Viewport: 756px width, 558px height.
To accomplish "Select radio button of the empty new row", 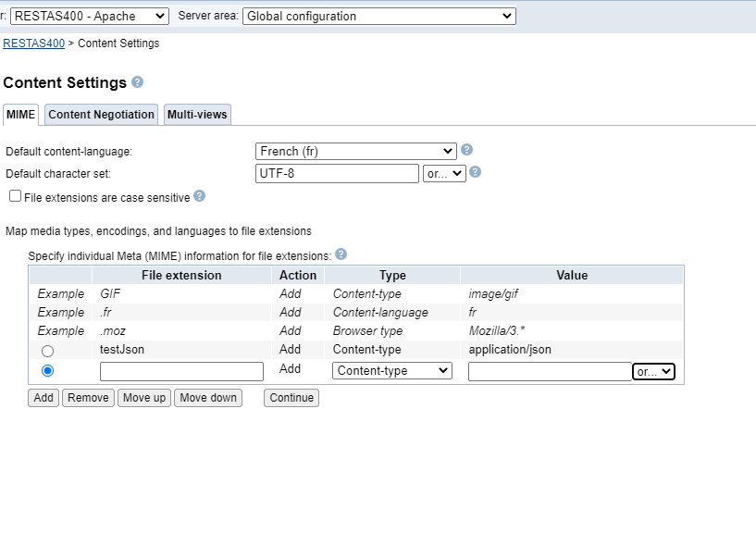I will click(x=48, y=371).
